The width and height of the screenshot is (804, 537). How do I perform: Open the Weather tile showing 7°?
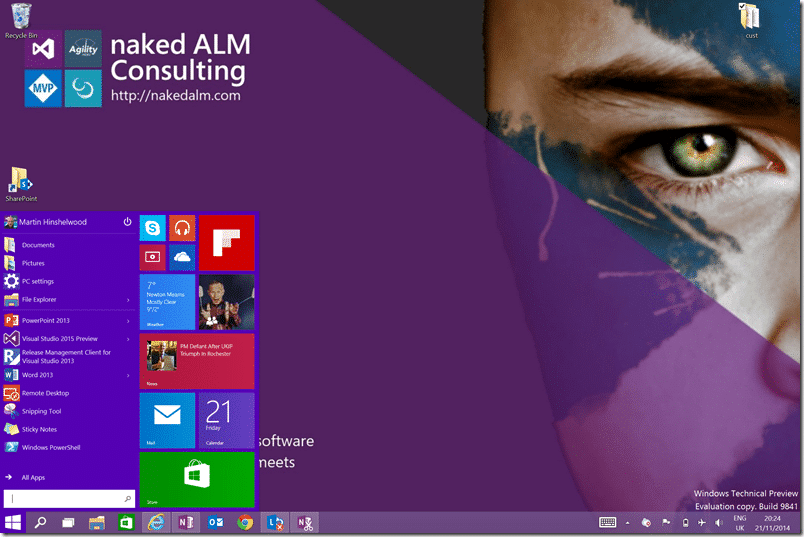(x=167, y=302)
